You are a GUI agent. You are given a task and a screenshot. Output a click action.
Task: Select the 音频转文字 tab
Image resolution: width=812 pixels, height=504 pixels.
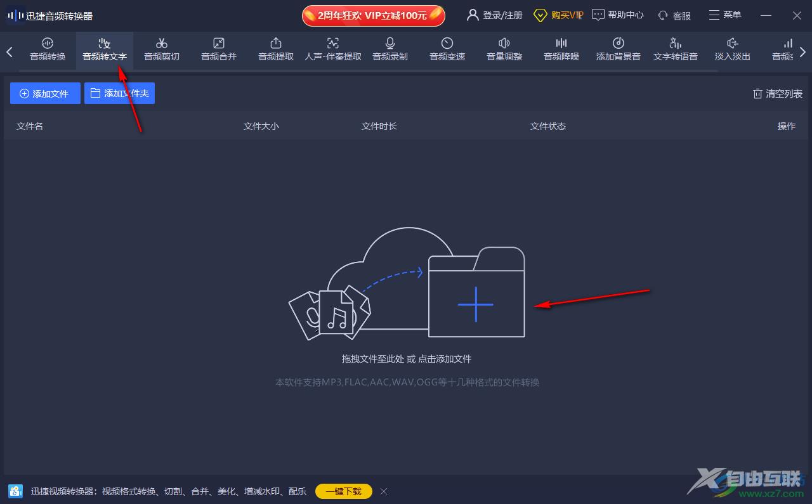[105, 49]
